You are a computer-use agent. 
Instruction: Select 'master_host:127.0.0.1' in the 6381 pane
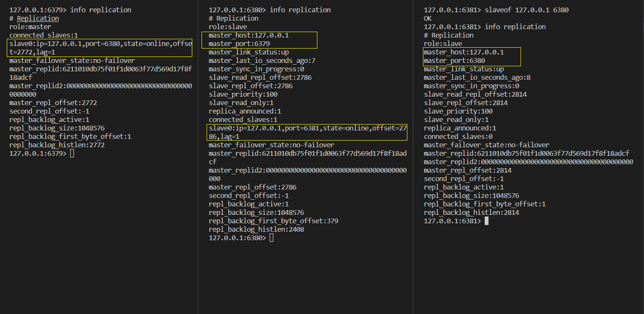tap(464, 52)
